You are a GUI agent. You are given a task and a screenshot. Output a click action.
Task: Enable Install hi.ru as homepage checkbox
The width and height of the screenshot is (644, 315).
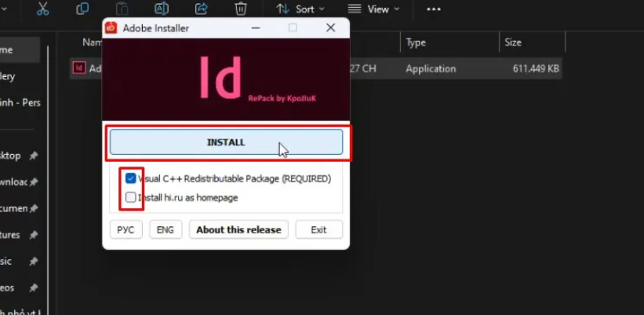pos(130,198)
